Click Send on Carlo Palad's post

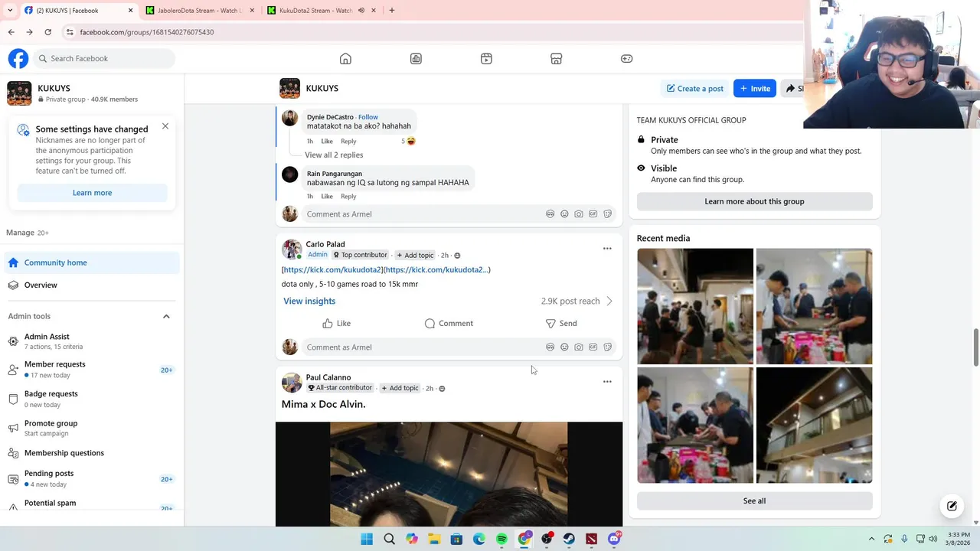(x=561, y=324)
